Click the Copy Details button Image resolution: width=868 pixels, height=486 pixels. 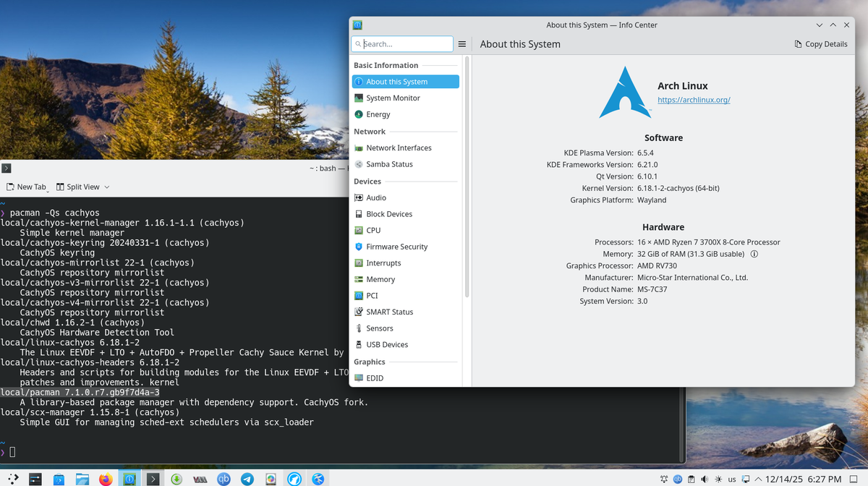pos(820,43)
